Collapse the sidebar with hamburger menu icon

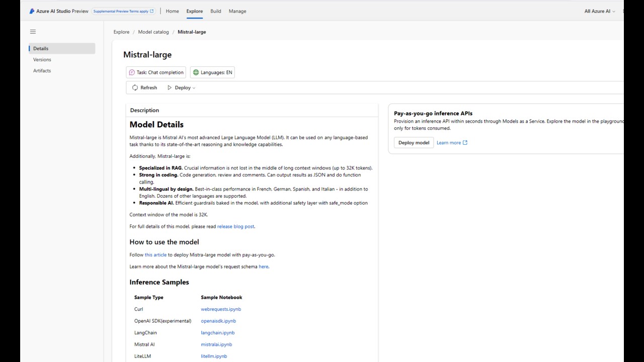pyautogui.click(x=33, y=32)
